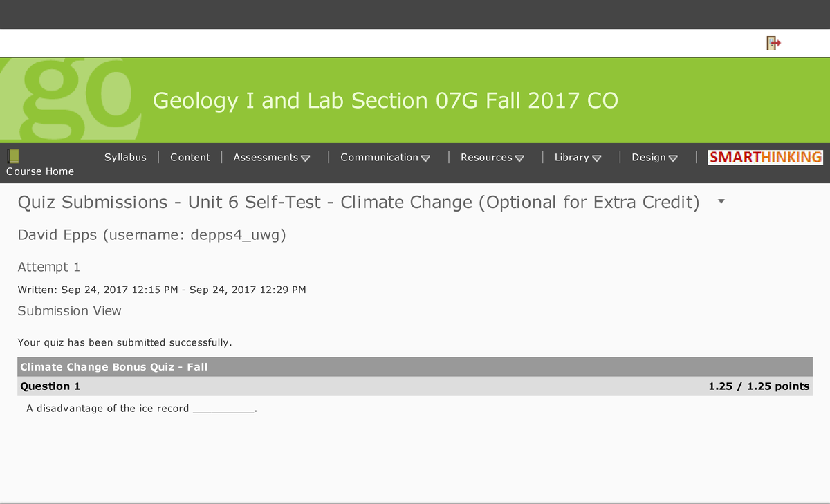
Task: Select the Attempt 1 heading
Action: (x=48, y=267)
